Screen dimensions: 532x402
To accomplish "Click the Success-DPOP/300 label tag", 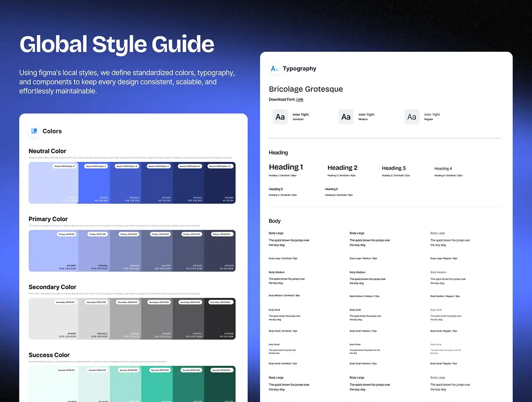I will (160, 370).
